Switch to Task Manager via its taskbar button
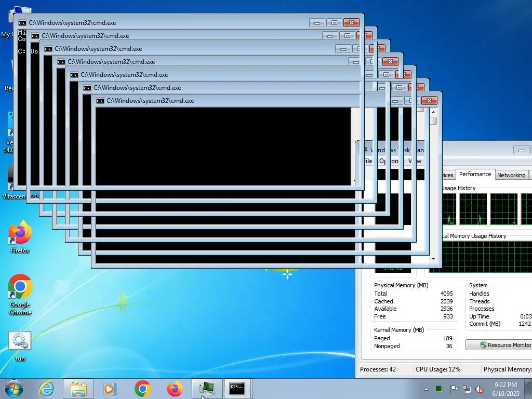This screenshot has width=532, height=399. pos(207,389)
